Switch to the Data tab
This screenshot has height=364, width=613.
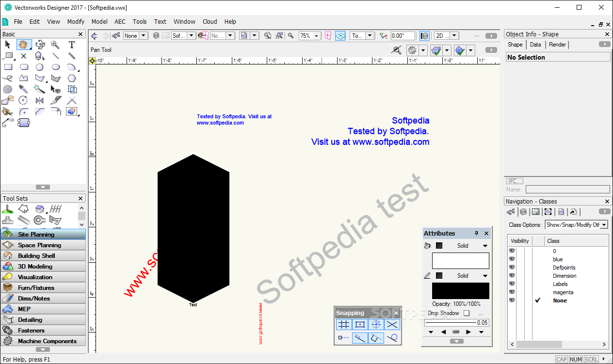pos(535,45)
